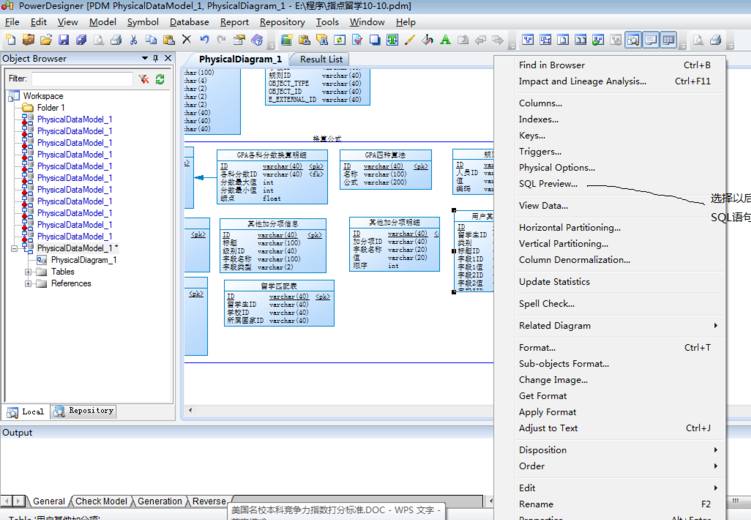The image size is (751, 520).
Task: Select the Check Model output tab
Action: (x=101, y=501)
